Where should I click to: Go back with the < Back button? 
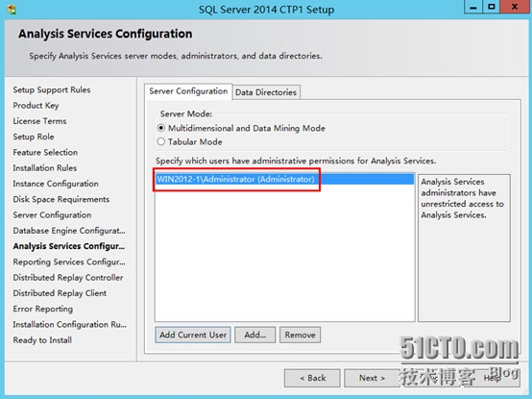pyautogui.click(x=312, y=378)
